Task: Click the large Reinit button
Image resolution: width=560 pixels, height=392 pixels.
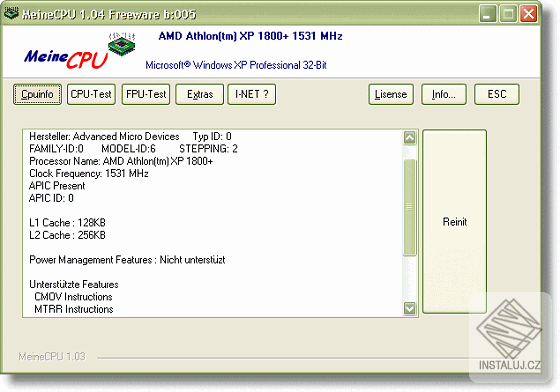Action: pos(455,222)
